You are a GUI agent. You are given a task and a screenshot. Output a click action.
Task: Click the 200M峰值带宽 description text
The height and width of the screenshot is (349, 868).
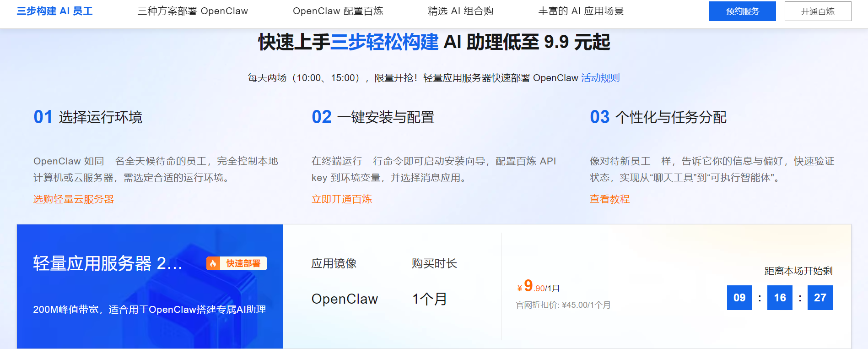pyautogui.click(x=149, y=310)
